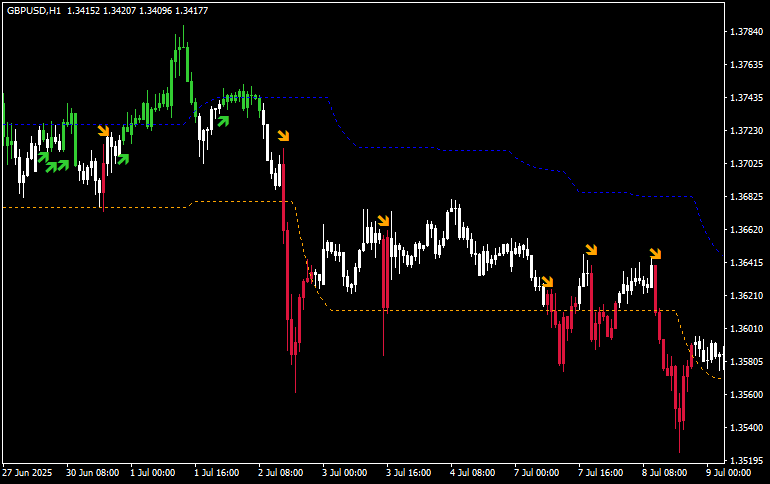Click the 1.34152 open value in header
This screenshot has height=484, width=770.
(83, 10)
